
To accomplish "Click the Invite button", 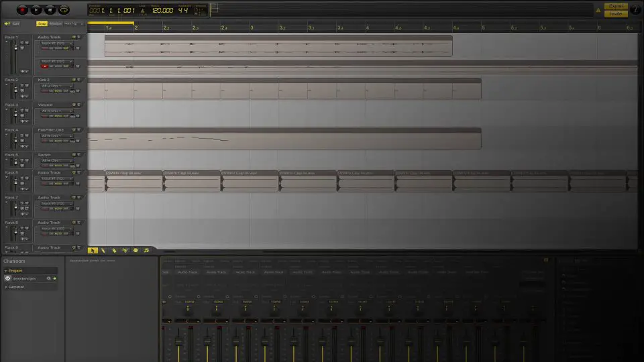I will (x=616, y=13).
